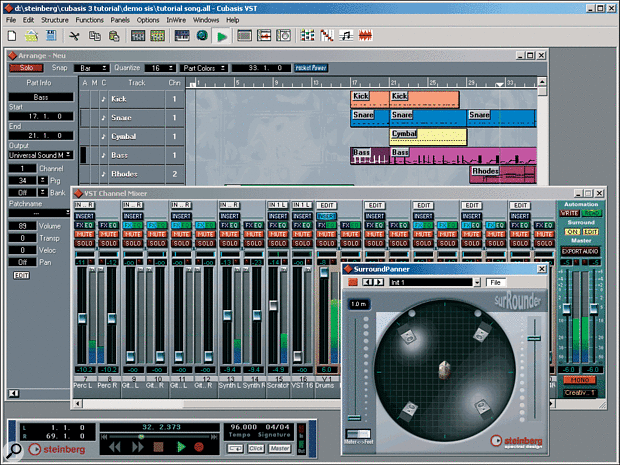
Task: Click the piano keyboard toolbar icon
Action: coord(182,36)
